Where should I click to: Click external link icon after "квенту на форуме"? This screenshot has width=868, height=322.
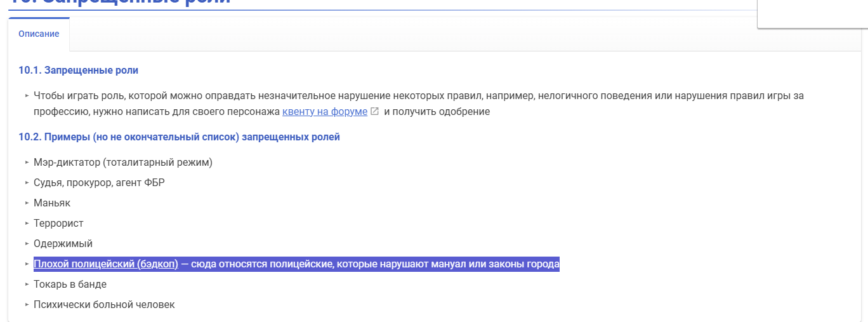(x=375, y=112)
